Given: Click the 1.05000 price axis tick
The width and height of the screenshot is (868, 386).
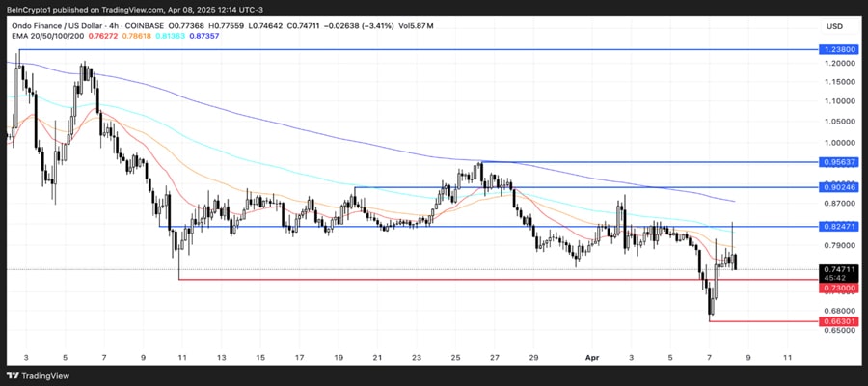Looking at the screenshot, I should point(840,122).
